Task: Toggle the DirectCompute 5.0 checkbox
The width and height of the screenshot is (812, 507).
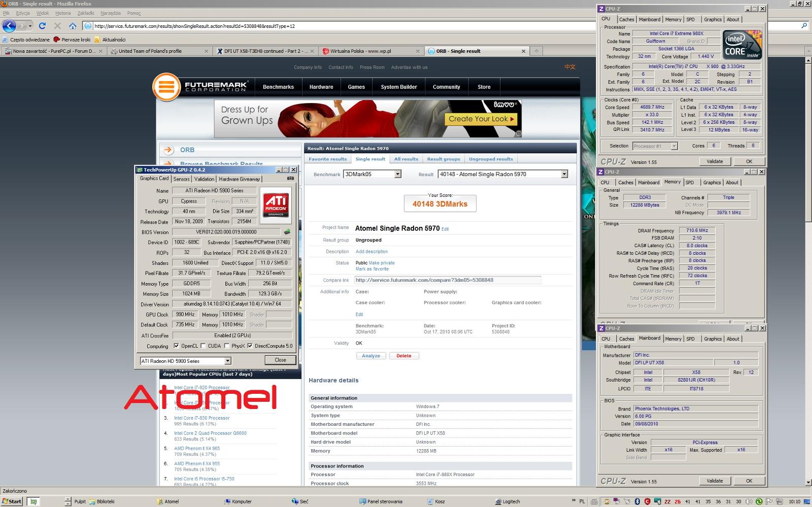Action: [250, 346]
